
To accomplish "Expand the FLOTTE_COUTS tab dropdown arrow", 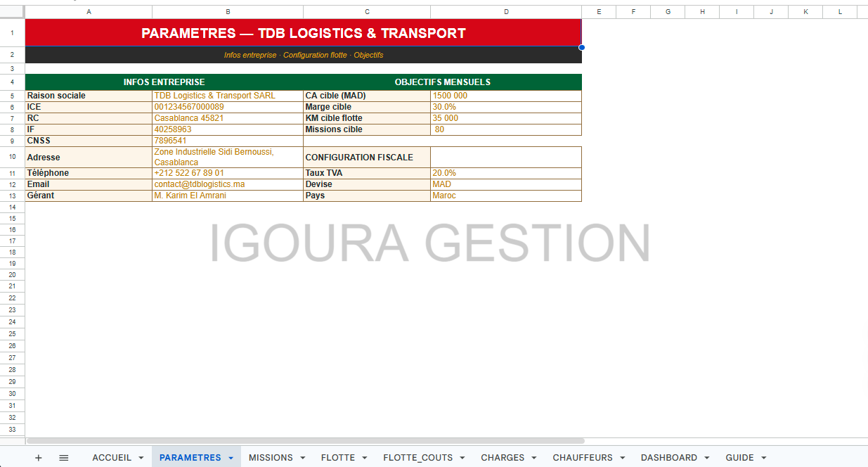I will 463,458.
